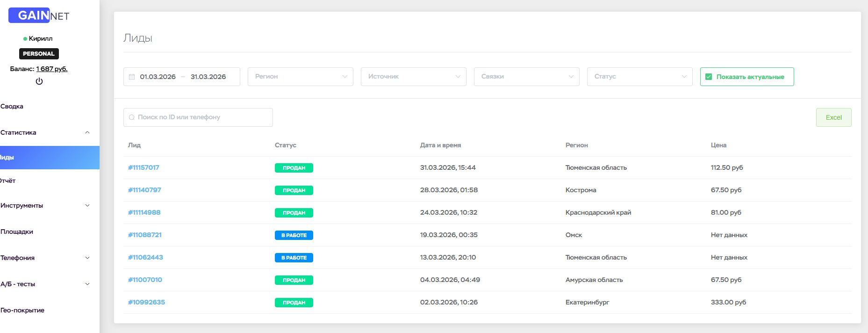Select the Лиды menu item
Viewport: 868px width, 333px height.
(50, 157)
